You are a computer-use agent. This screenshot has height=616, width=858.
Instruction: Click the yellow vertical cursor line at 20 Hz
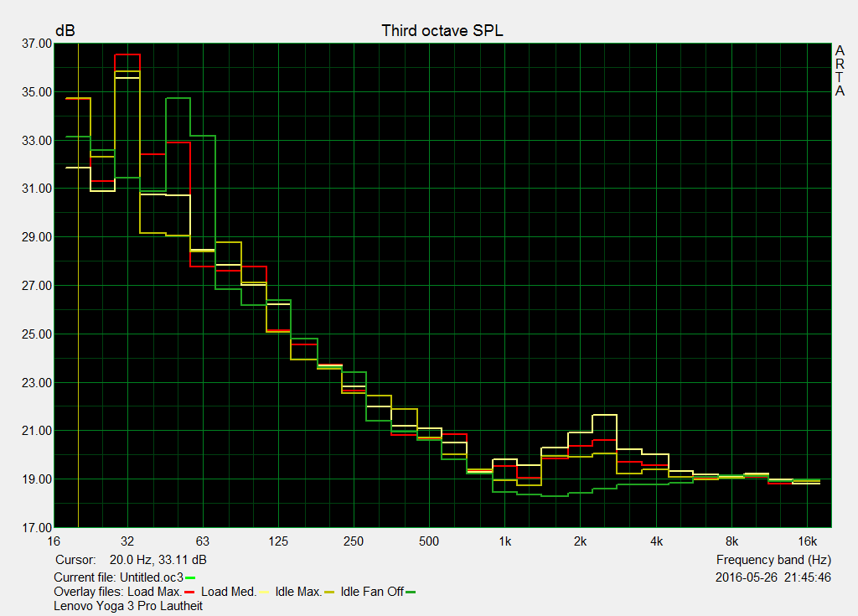coord(79,285)
